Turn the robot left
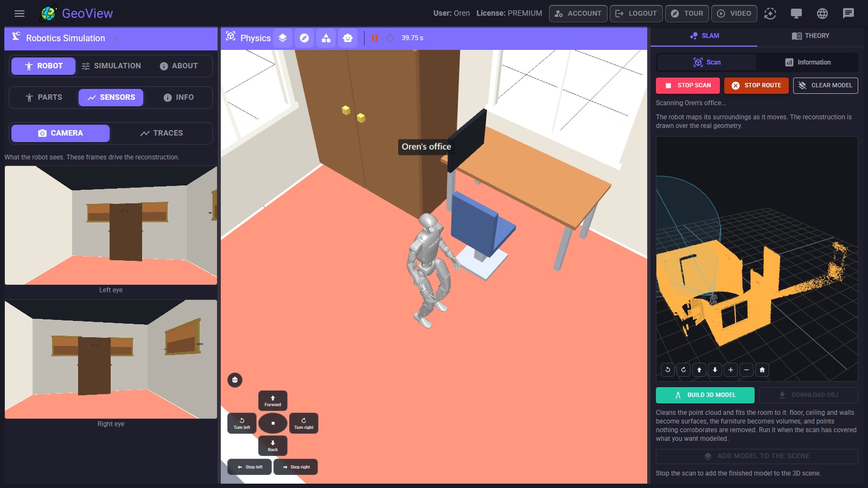This screenshot has height=488, width=868. (x=242, y=423)
